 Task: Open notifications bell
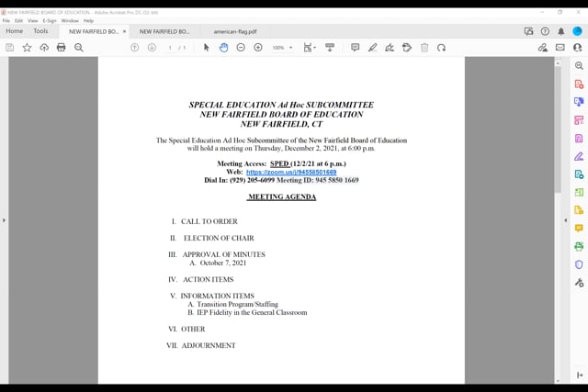(x=561, y=31)
